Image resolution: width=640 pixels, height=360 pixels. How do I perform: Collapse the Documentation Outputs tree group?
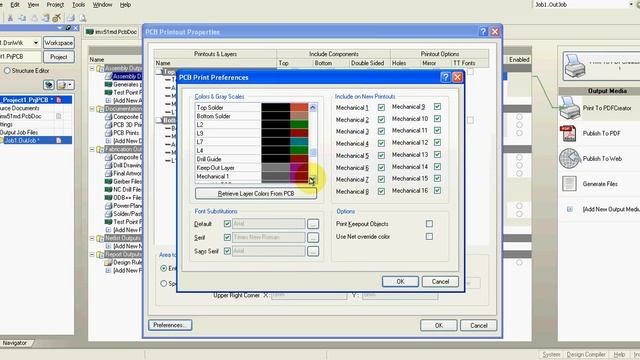tap(92, 109)
